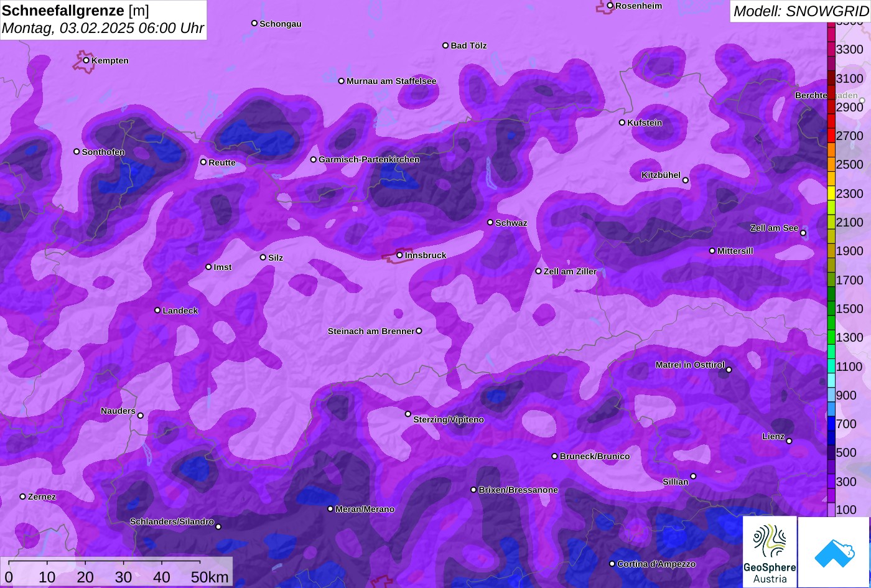Click the Reutte marker dot
The height and width of the screenshot is (588, 871).
pyautogui.click(x=203, y=162)
